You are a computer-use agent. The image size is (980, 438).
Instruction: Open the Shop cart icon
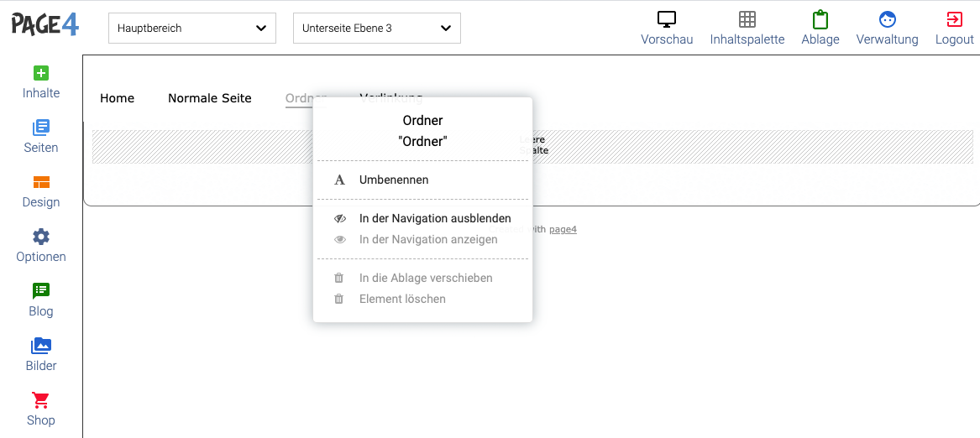click(x=40, y=400)
